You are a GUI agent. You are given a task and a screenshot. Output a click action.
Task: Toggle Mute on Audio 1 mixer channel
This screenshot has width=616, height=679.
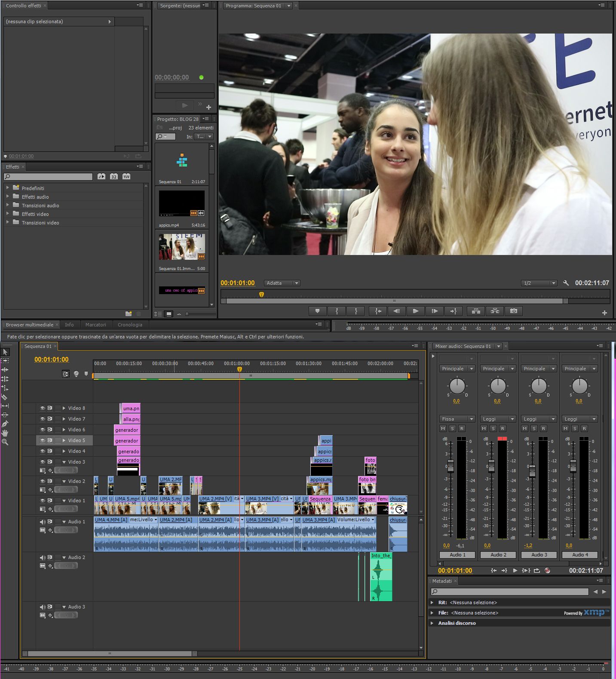443,428
